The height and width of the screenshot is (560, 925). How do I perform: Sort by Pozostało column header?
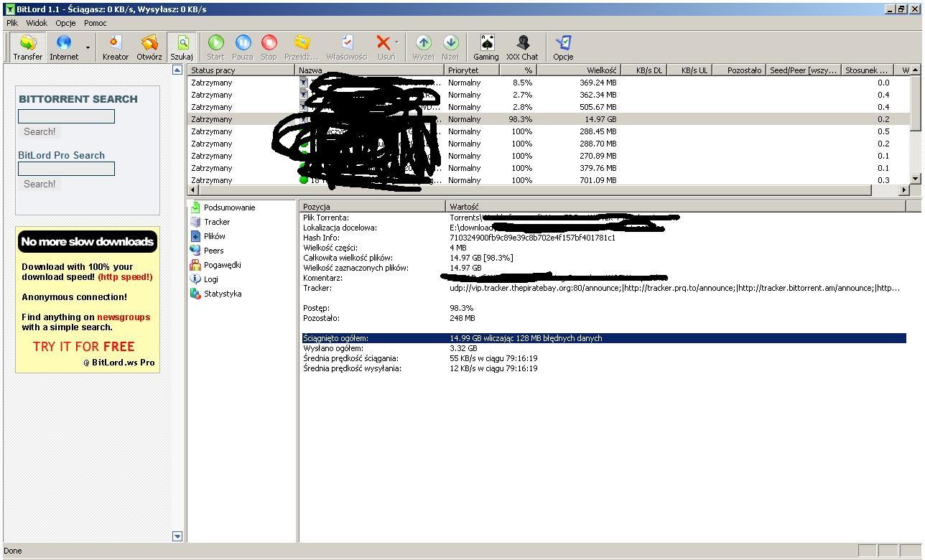[x=738, y=70]
